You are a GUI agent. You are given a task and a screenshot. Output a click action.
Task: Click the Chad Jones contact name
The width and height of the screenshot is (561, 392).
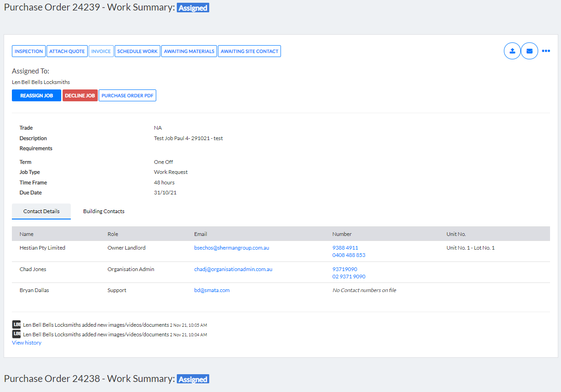pos(33,269)
